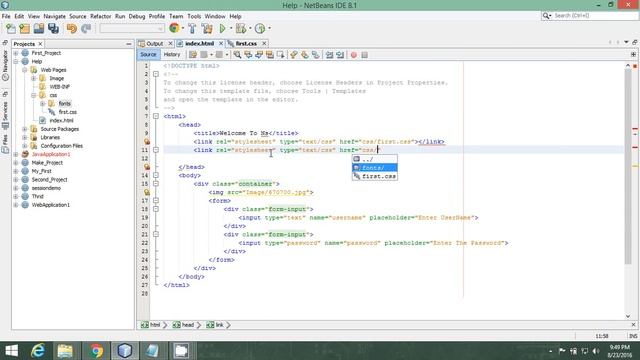Select index.html in the project tree
The width and height of the screenshot is (640, 360).
[61, 120]
